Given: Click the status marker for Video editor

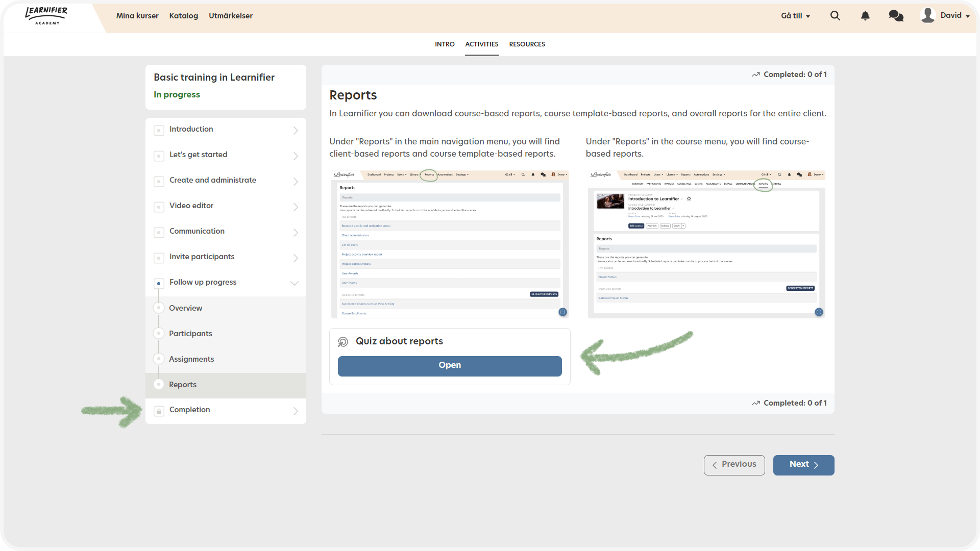Looking at the screenshot, I should coord(159,207).
